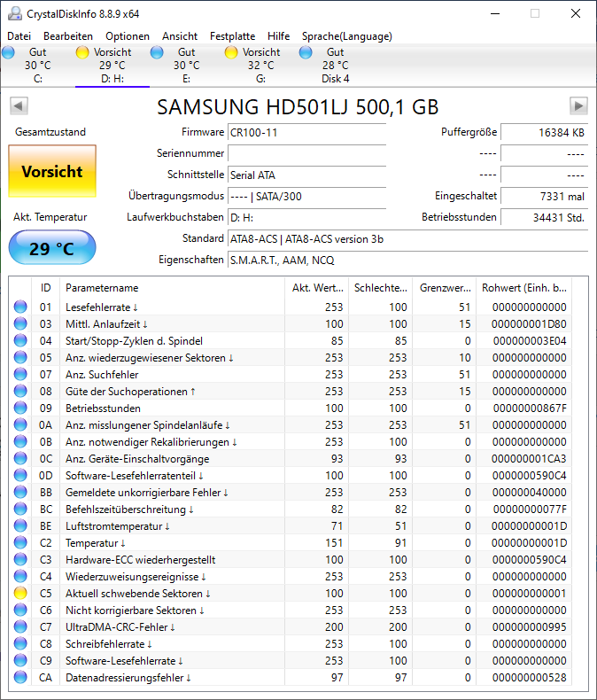Open the Ansicht menu

180,36
